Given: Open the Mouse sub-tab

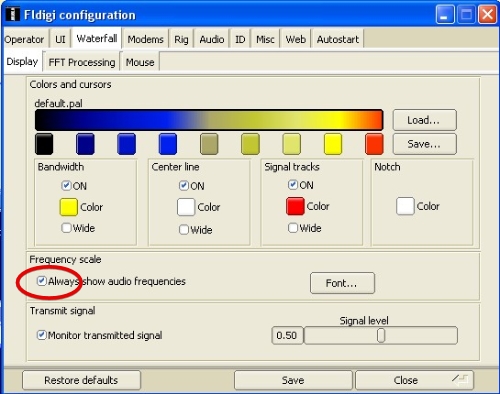Looking at the screenshot, I should pyautogui.click(x=140, y=62).
